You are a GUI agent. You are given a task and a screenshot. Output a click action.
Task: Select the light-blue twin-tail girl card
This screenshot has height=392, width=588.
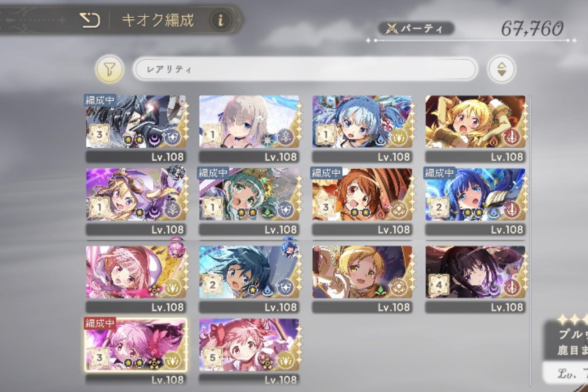point(363,122)
